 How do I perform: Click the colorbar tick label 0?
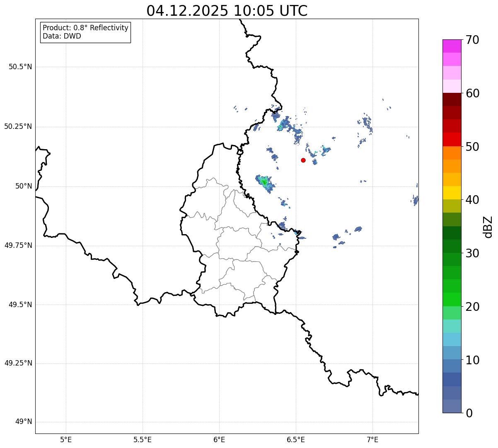tap(469, 413)
